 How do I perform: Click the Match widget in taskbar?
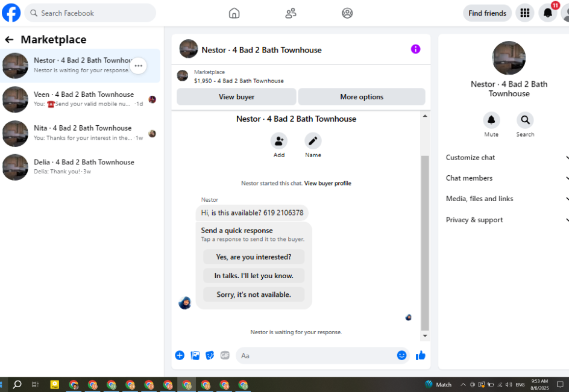click(x=438, y=385)
